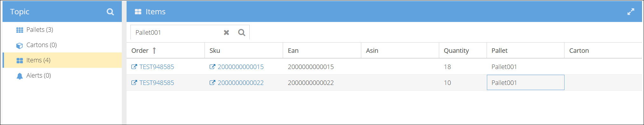Screen dimensions: 644x125
Task: Click the external link icon beside second TEST948585
Action: (x=134, y=83)
